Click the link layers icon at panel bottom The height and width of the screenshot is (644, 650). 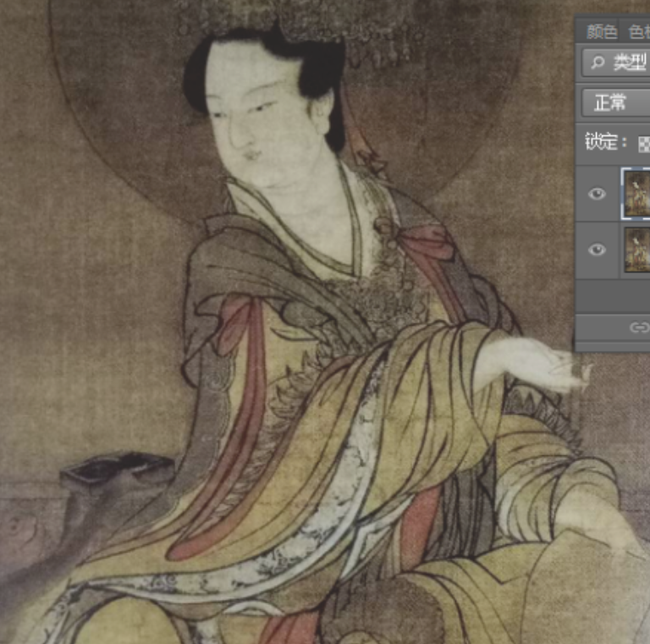tap(639, 327)
